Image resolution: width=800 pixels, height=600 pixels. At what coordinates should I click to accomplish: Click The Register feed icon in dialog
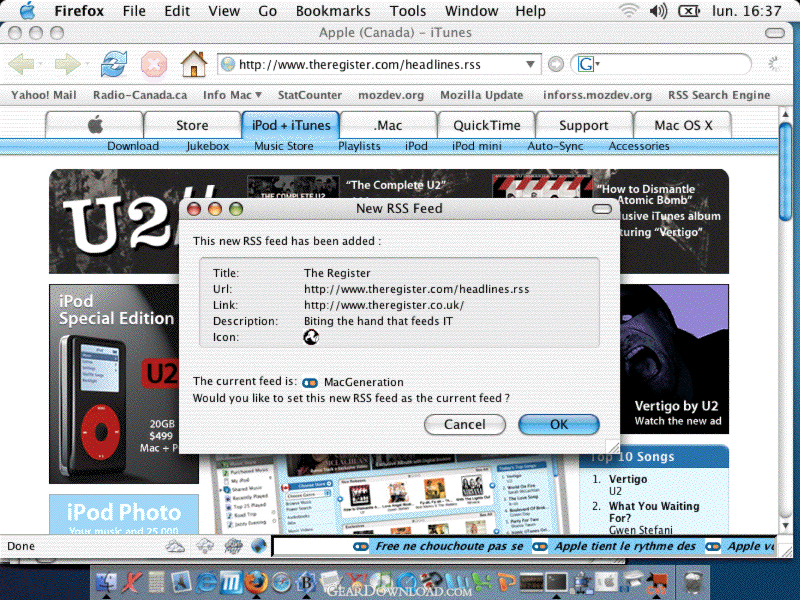(311, 337)
